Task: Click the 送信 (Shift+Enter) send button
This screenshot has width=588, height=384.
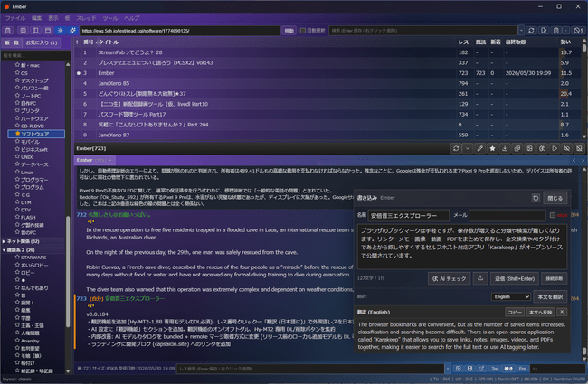Action: click(515, 278)
